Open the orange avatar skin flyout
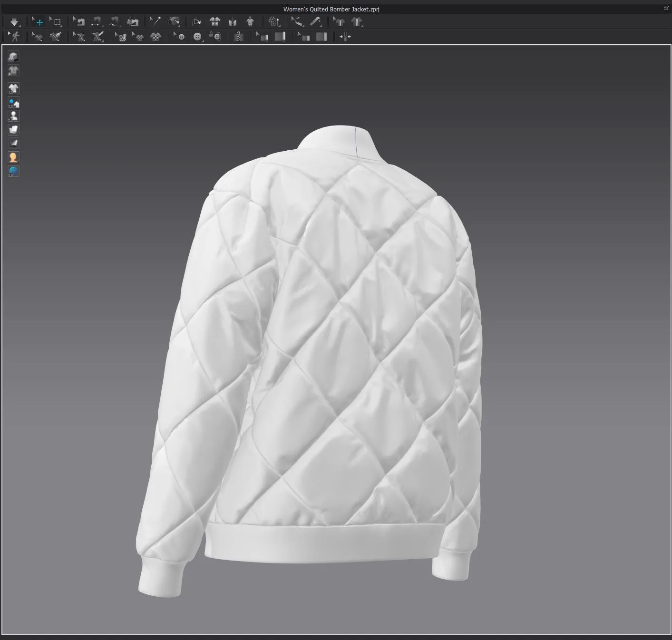672x640 pixels. [x=13, y=157]
